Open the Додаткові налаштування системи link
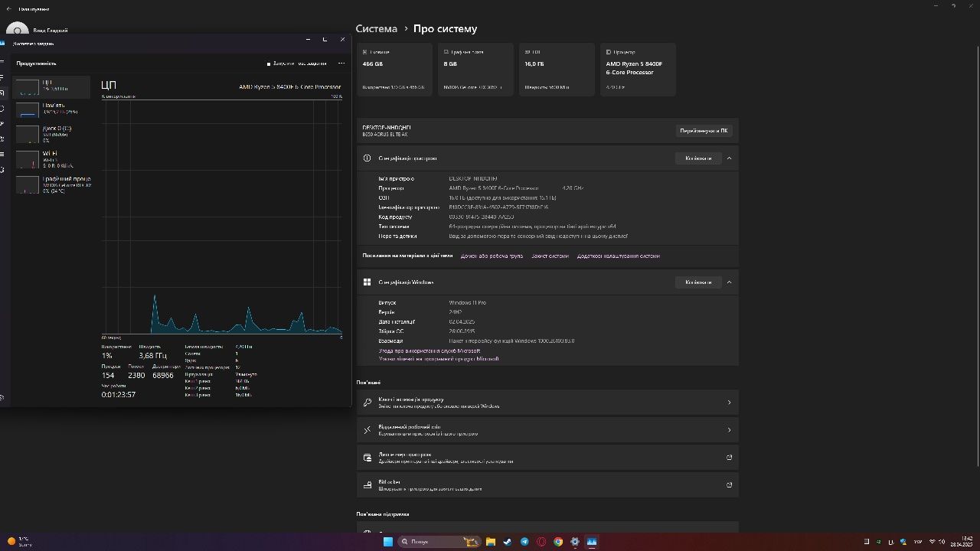The height and width of the screenshot is (551, 980). [x=619, y=256]
